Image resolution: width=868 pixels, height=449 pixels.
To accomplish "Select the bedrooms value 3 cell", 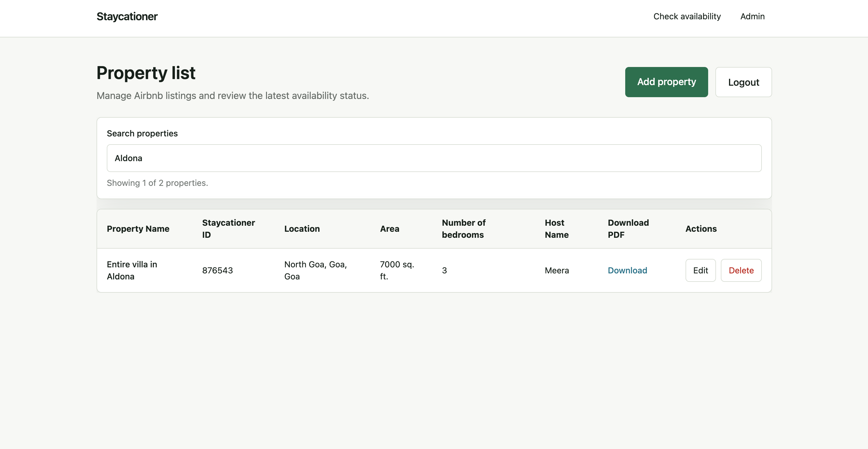I will tap(444, 270).
